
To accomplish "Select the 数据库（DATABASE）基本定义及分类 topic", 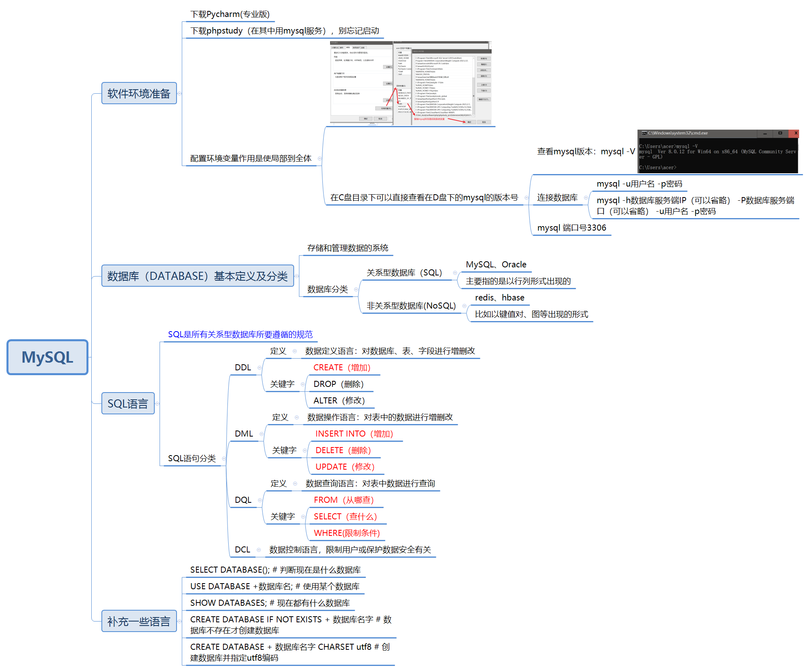I will tap(197, 276).
